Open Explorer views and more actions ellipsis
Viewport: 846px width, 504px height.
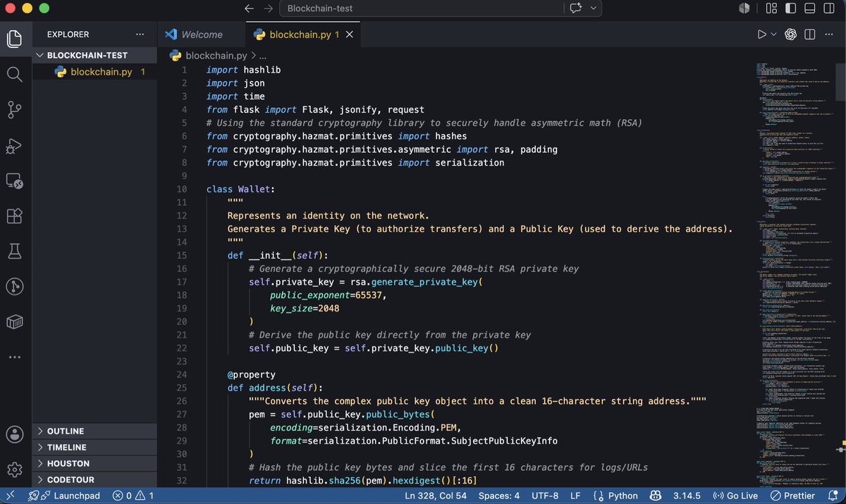click(x=140, y=34)
